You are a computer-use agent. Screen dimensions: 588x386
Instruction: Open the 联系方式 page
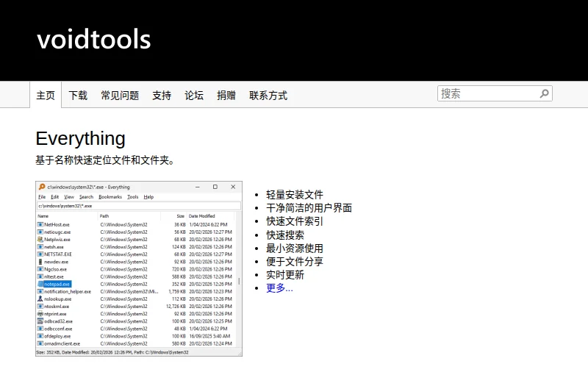[x=268, y=96]
